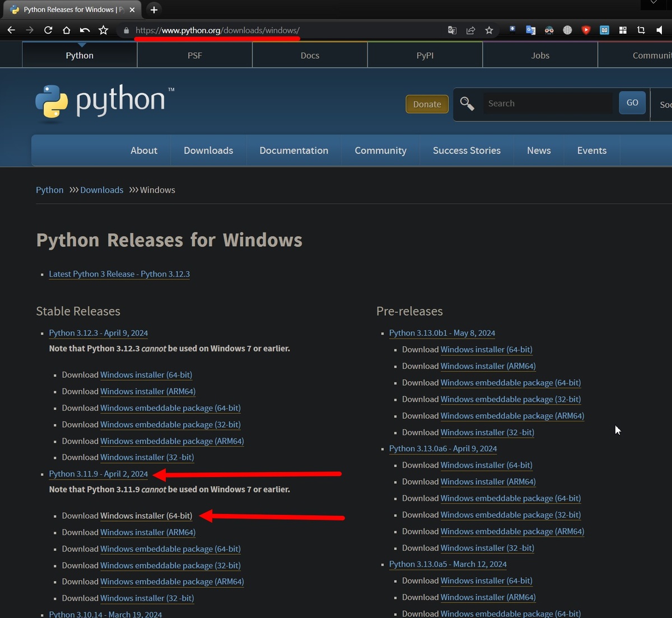Bookmark the page with the address bar star
This screenshot has height=618, width=672.
[x=489, y=30]
